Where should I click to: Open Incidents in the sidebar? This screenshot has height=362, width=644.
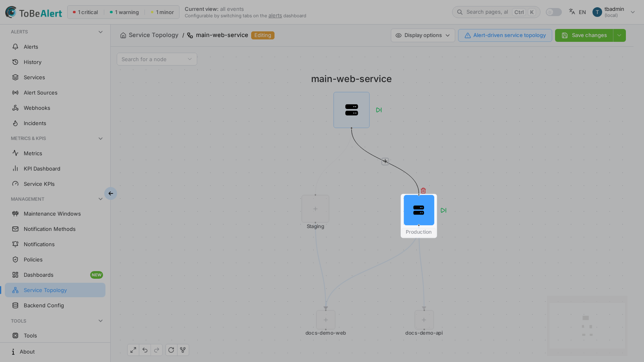click(55, 123)
